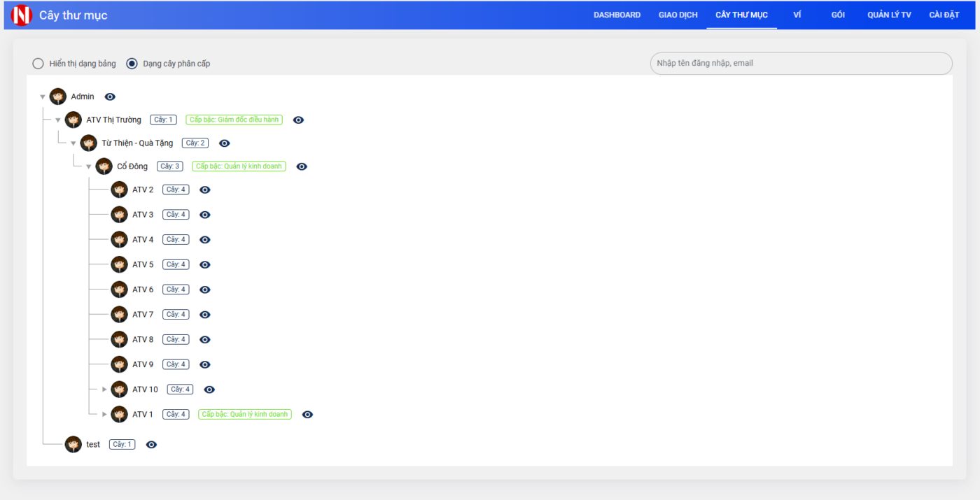Click the Cấp bậc: Giám đốc điều hành badge
This screenshot has width=980, height=500.
coord(234,120)
